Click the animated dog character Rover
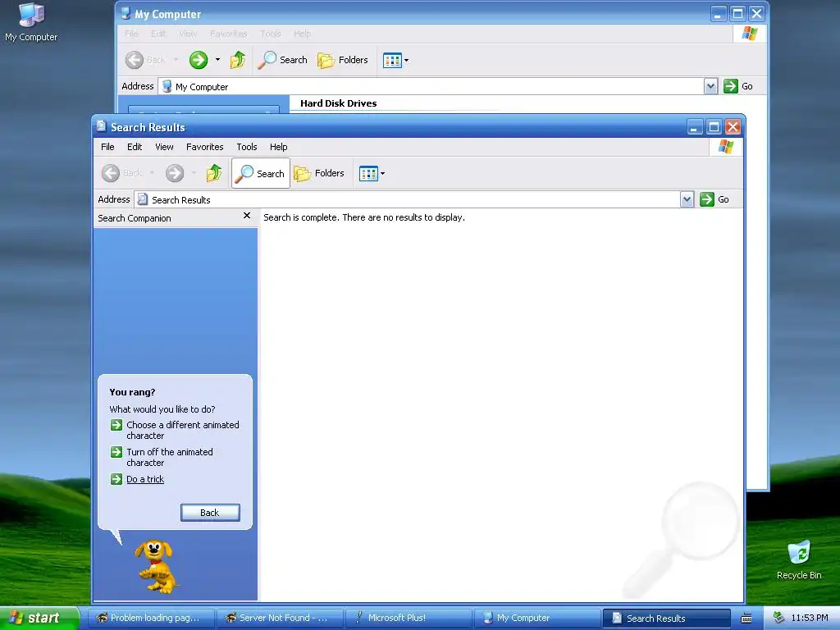 tap(156, 566)
